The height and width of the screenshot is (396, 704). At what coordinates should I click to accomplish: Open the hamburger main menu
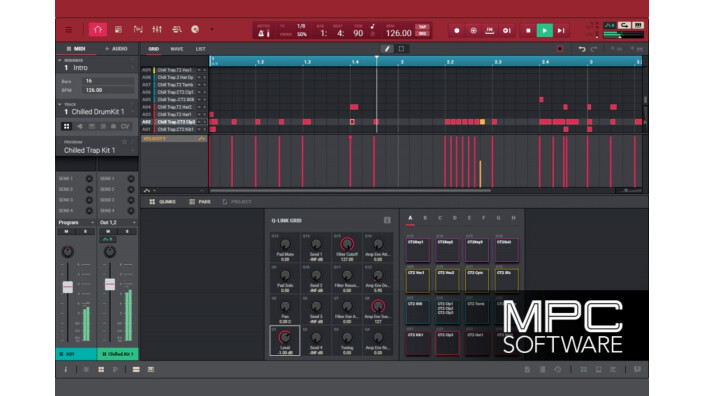tap(69, 30)
